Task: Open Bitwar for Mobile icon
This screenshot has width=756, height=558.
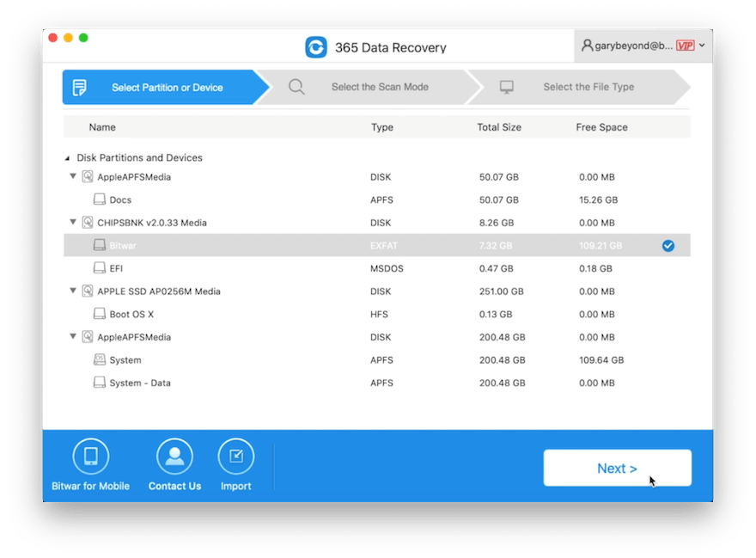Action: pyautogui.click(x=91, y=457)
